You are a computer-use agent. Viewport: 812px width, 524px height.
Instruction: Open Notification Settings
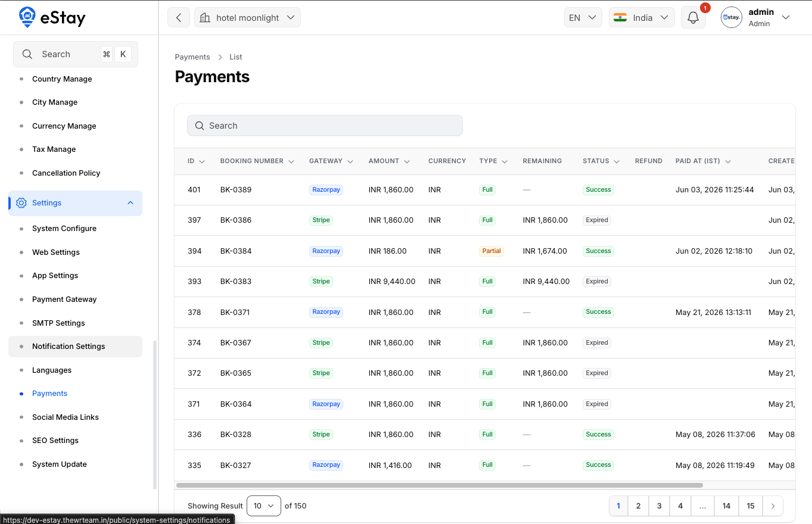point(75,347)
